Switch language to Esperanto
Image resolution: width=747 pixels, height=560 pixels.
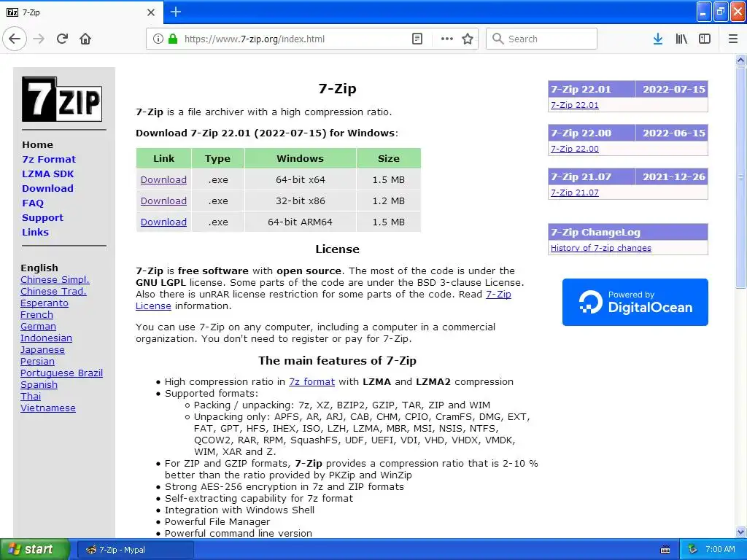pyautogui.click(x=44, y=303)
